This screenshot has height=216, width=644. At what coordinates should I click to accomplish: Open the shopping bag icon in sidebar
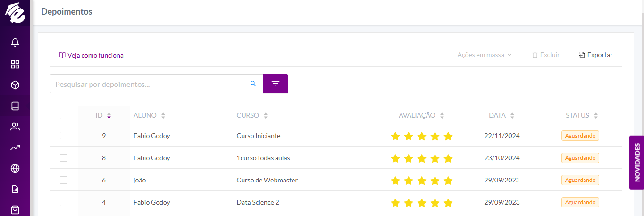coord(15,209)
